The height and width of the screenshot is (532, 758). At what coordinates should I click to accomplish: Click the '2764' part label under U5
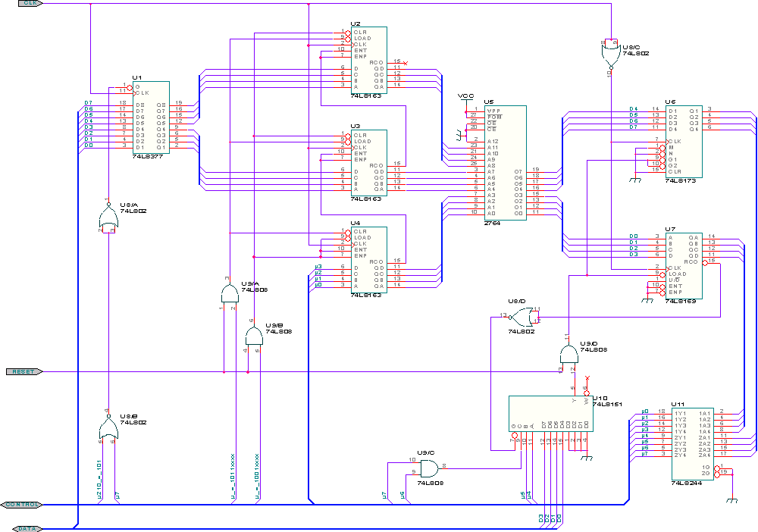coord(492,224)
